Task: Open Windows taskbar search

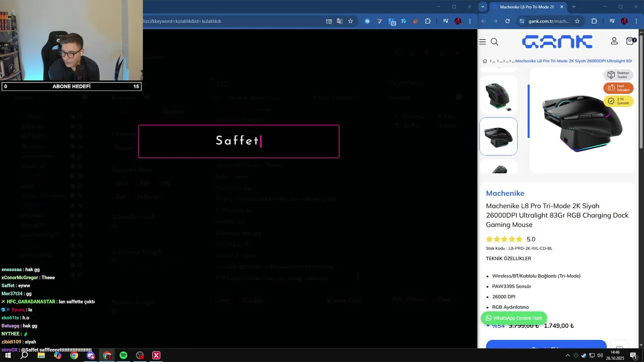Action: point(24,355)
